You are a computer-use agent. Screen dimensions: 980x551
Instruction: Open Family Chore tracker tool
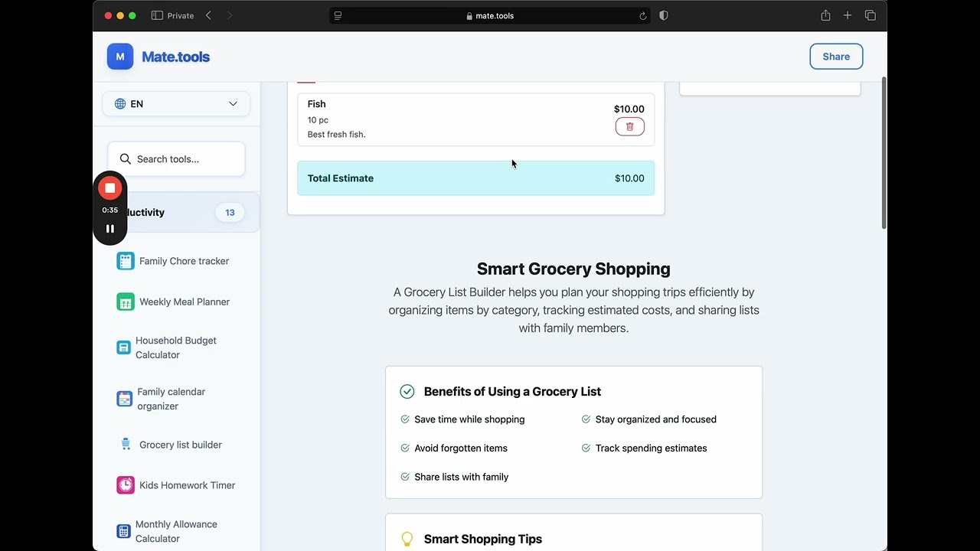[x=184, y=261]
